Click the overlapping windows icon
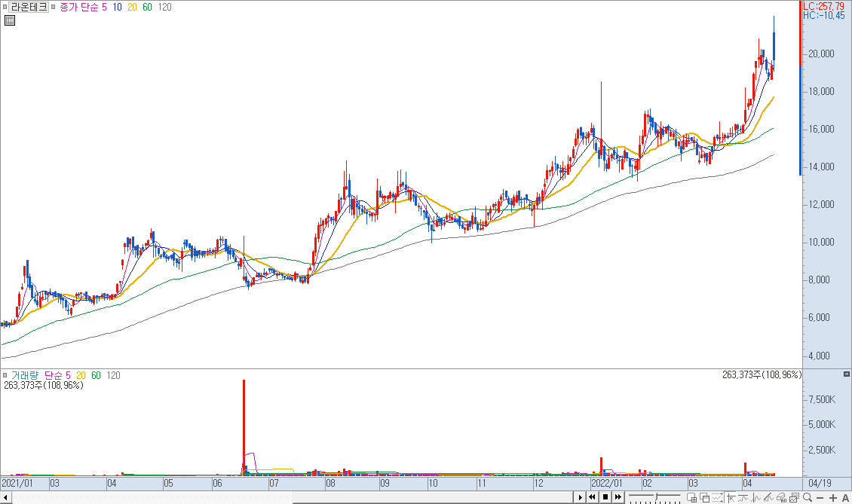Image resolution: width=852 pixels, height=504 pixels. click(x=705, y=497)
